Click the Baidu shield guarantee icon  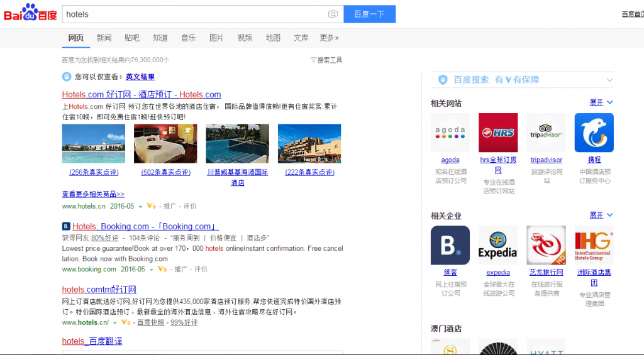click(443, 80)
